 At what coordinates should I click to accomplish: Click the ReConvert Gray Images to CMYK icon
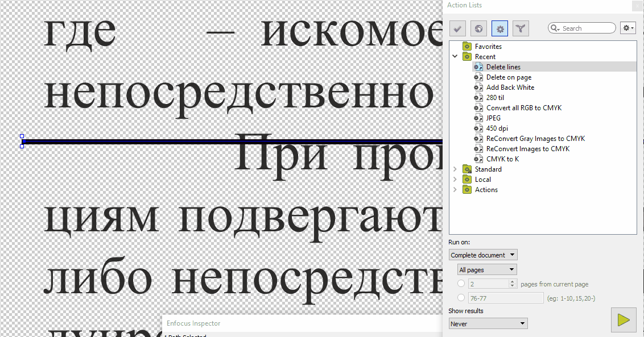coord(478,139)
